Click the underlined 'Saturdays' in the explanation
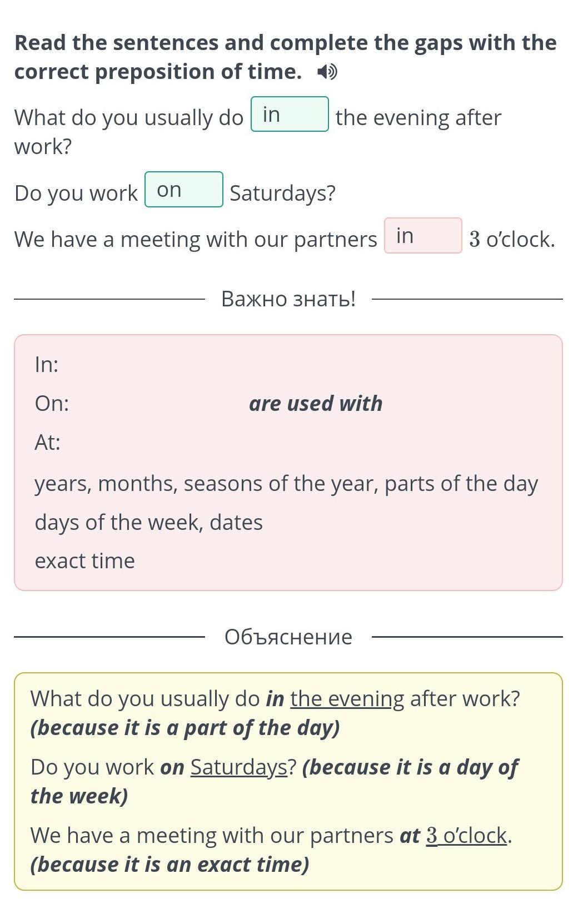The image size is (588, 923). point(239,767)
